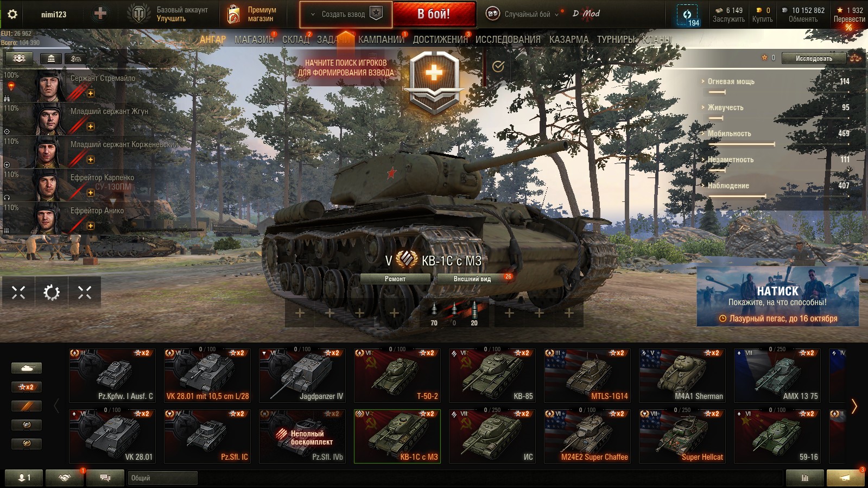868x488 pixels.
Task: Toggle the x2 bonus tank filter
Action: click(x=26, y=387)
